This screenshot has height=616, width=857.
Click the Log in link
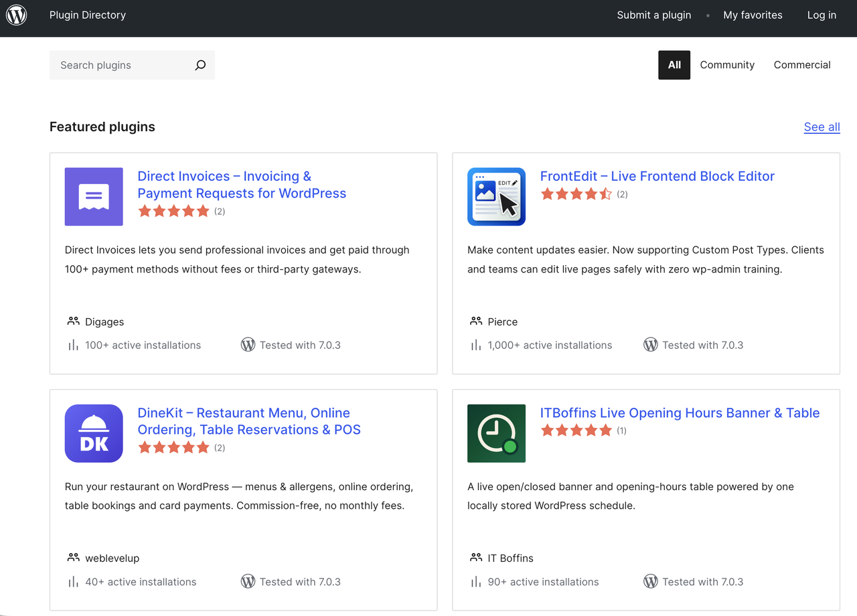(x=822, y=15)
